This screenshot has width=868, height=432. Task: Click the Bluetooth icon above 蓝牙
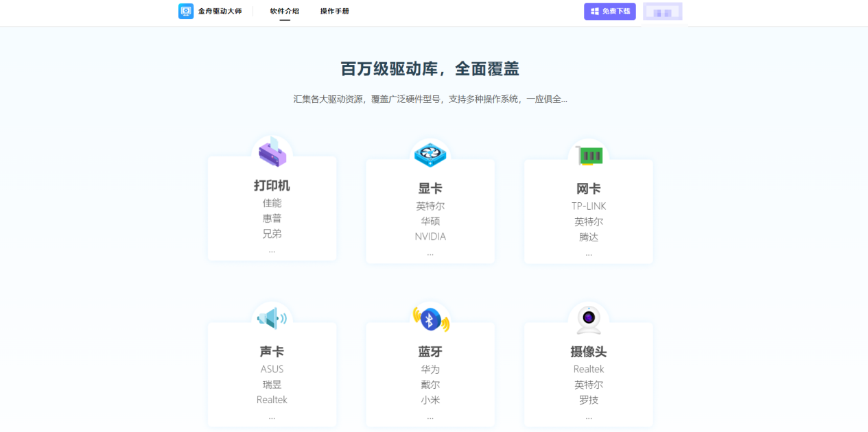[430, 319]
